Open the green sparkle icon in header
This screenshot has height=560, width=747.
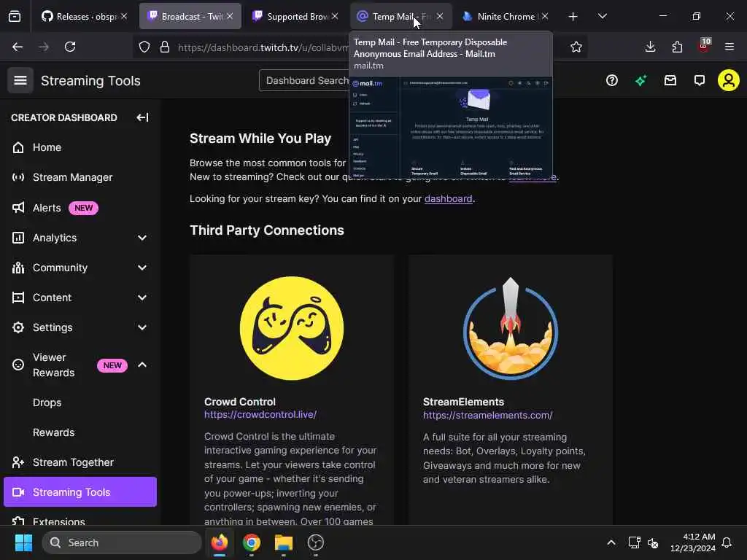click(640, 80)
